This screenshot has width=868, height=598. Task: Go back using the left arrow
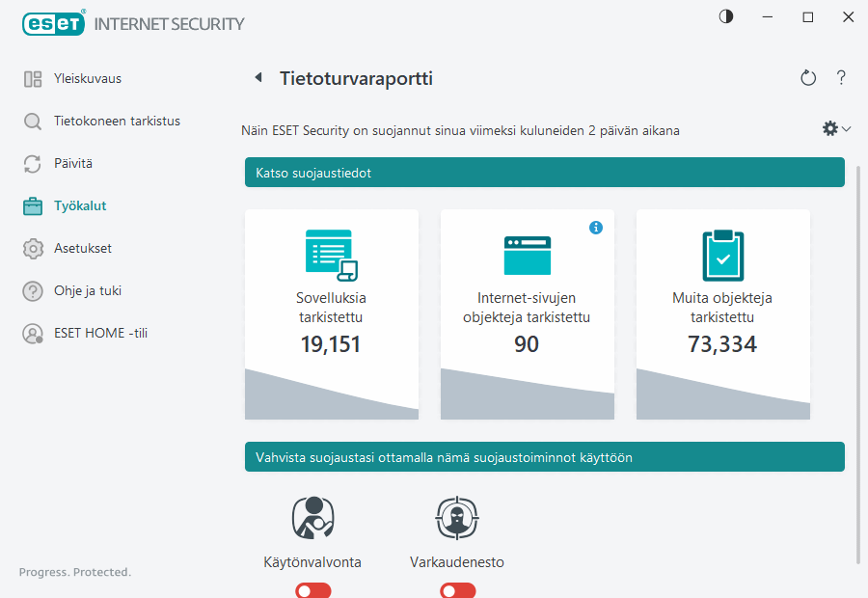coord(258,75)
